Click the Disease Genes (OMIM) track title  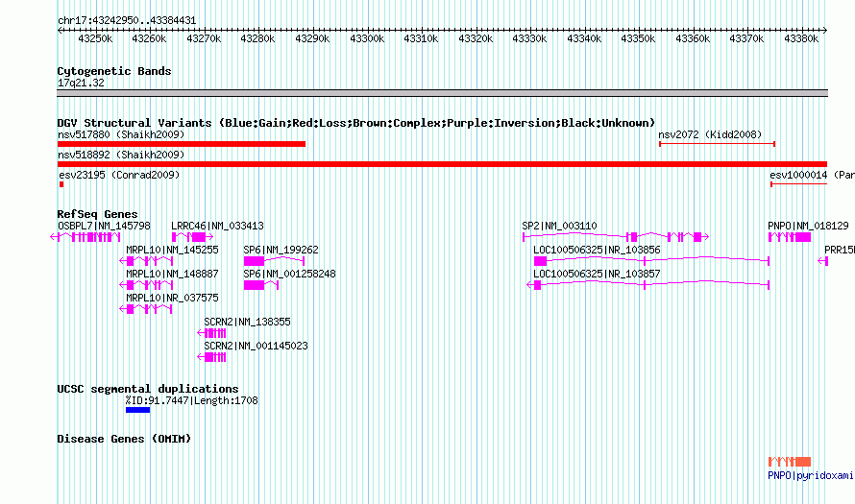pyautogui.click(x=124, y=439)
